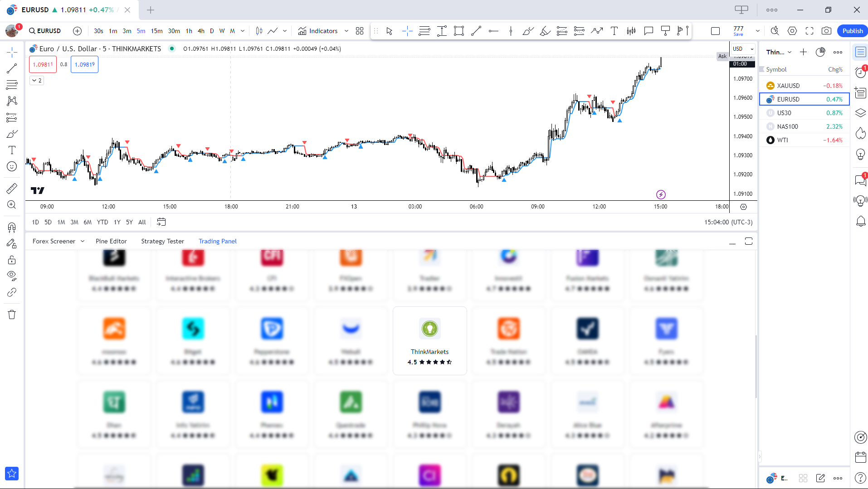Switch to the weekly W timeframe
Screen dimensions: 868x489
222,31
